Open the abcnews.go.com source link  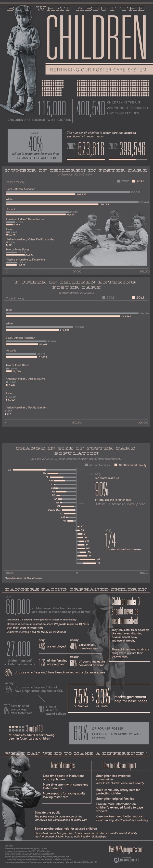(19, 848)
